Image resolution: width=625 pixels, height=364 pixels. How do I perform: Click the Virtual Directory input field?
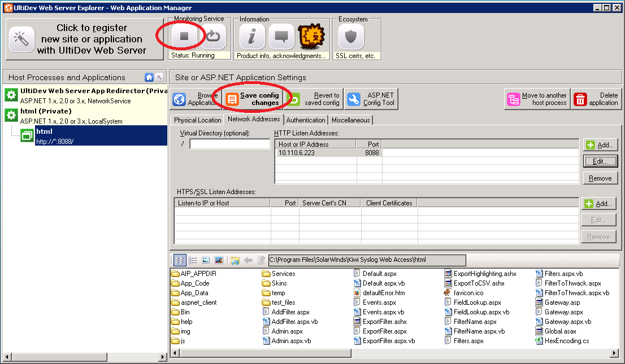pyautogui.click(x=230, y=144)
